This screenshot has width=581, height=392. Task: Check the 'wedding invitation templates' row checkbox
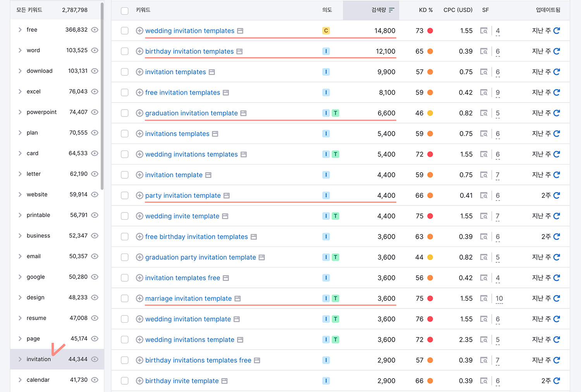pos(125,31)
